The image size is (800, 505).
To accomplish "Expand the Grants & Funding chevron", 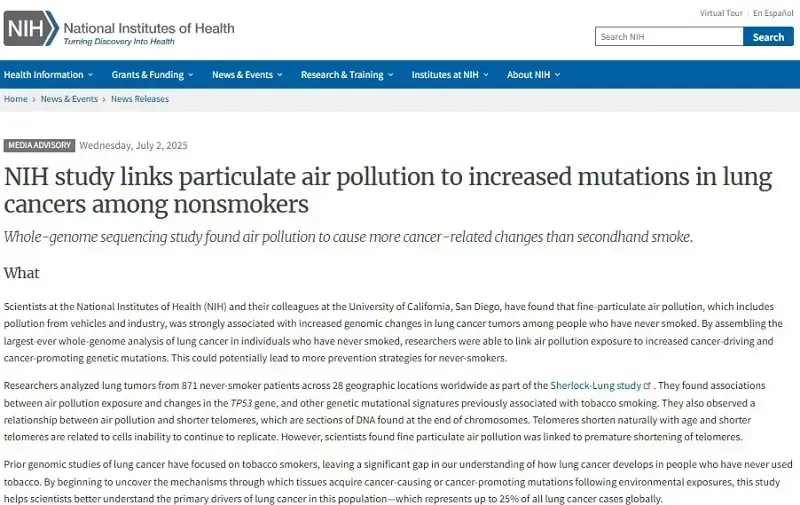I will click(x=191, y=74).
